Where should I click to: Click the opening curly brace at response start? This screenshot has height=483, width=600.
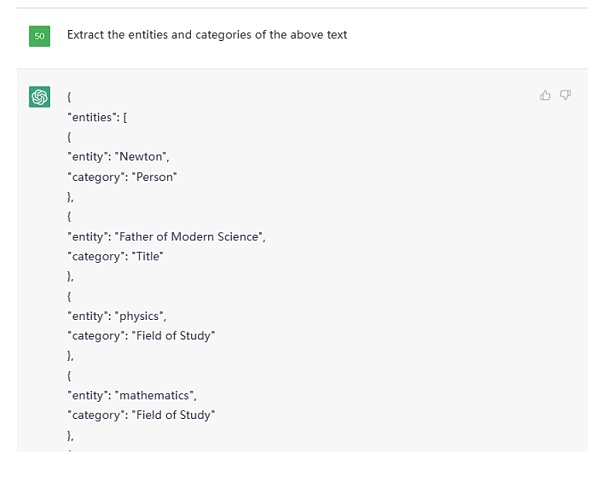(x=69, y=98)
